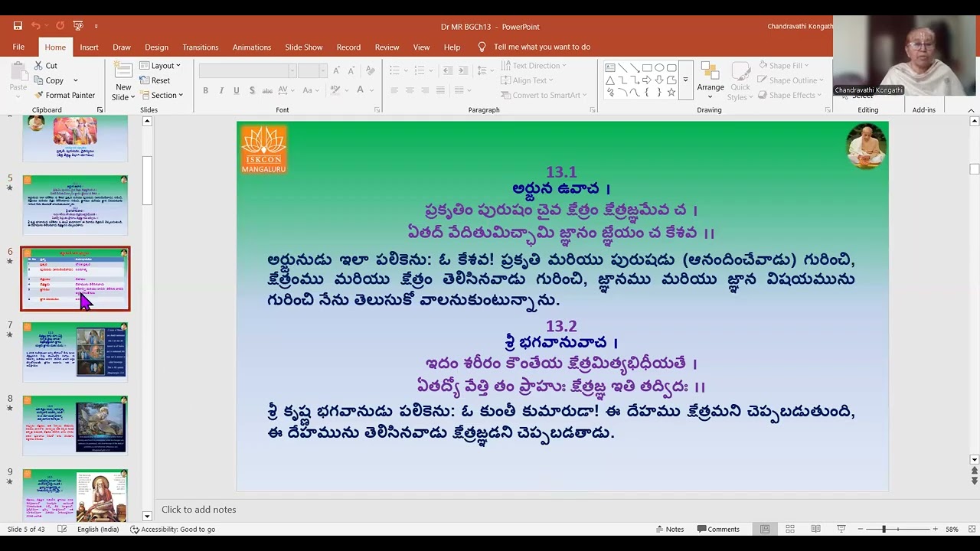Start Slide Show from status bar icon

click(841, 529)
